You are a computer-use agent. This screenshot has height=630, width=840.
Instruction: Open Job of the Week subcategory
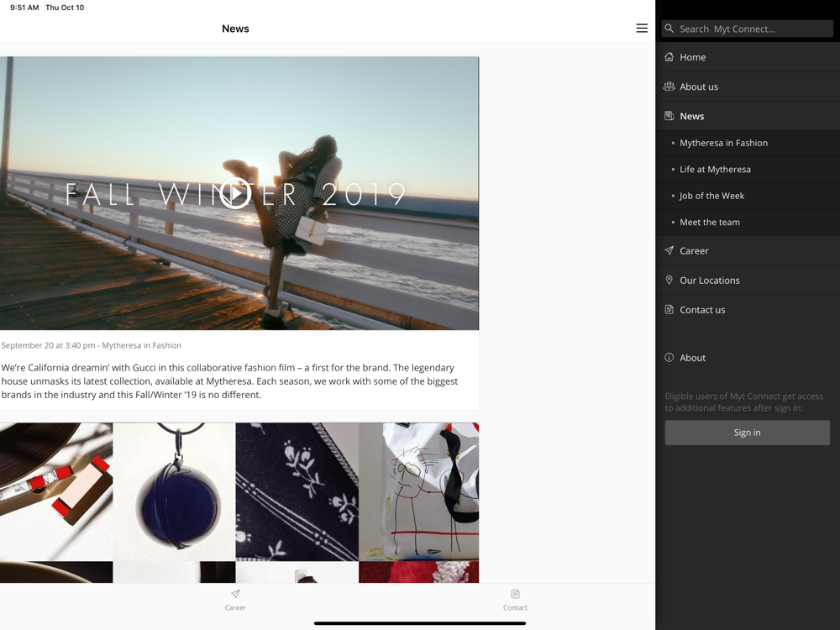[x=748, y=196]
